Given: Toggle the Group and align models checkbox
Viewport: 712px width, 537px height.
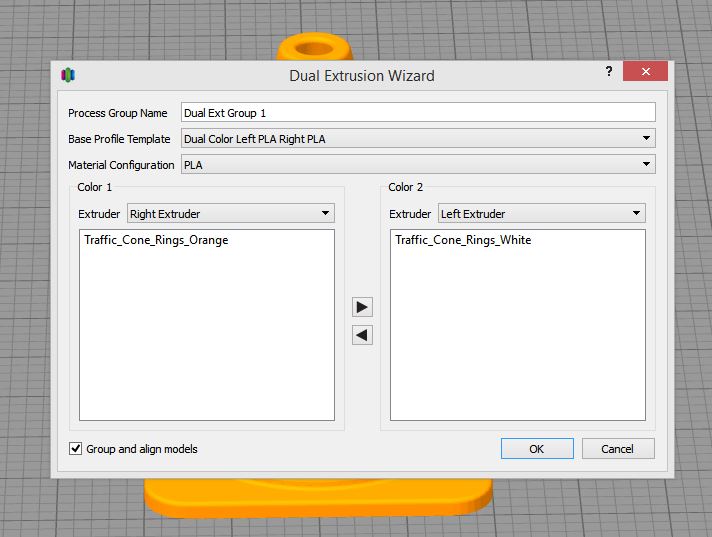Looking at the screenshot, I should pos(76,449).
